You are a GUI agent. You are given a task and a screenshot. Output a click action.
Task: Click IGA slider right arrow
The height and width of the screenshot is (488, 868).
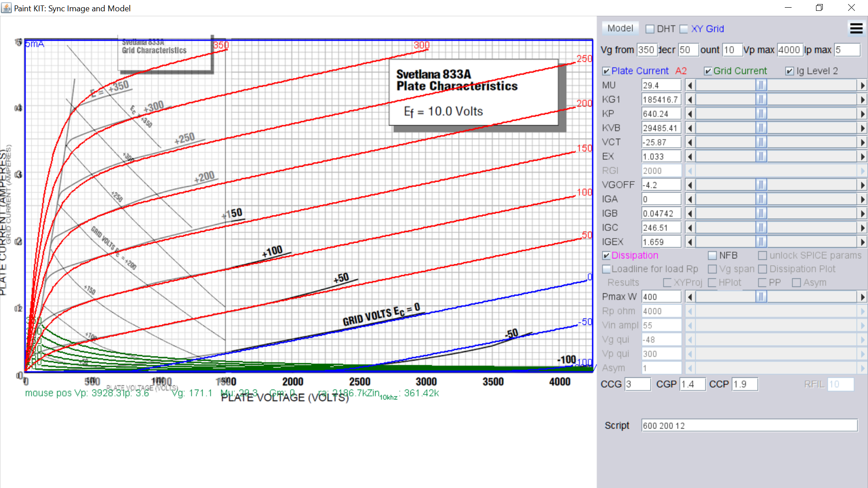[x=862, y=199]
